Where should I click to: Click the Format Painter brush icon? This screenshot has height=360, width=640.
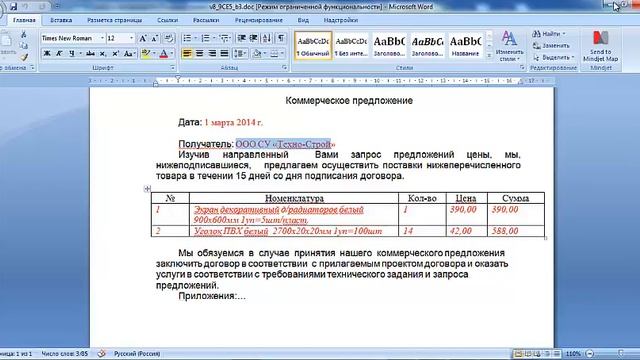tap(24, 58)
